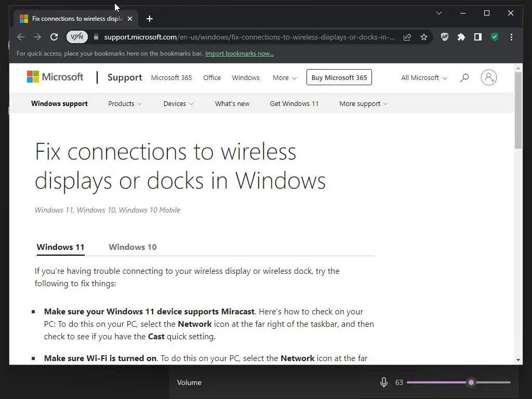Image resolution: width=532 pixels, height=399 pixels.
Task: Toggle the VPN badge in address bar
Action: tap(77, 37)
